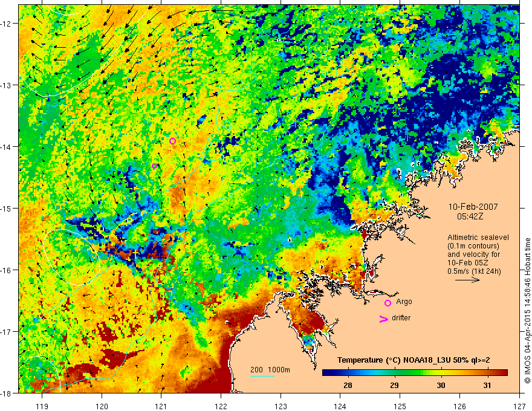Click the longitude axis label '121'
The height and width of the screenshot is (411, 532).
(x=161, y=406)
